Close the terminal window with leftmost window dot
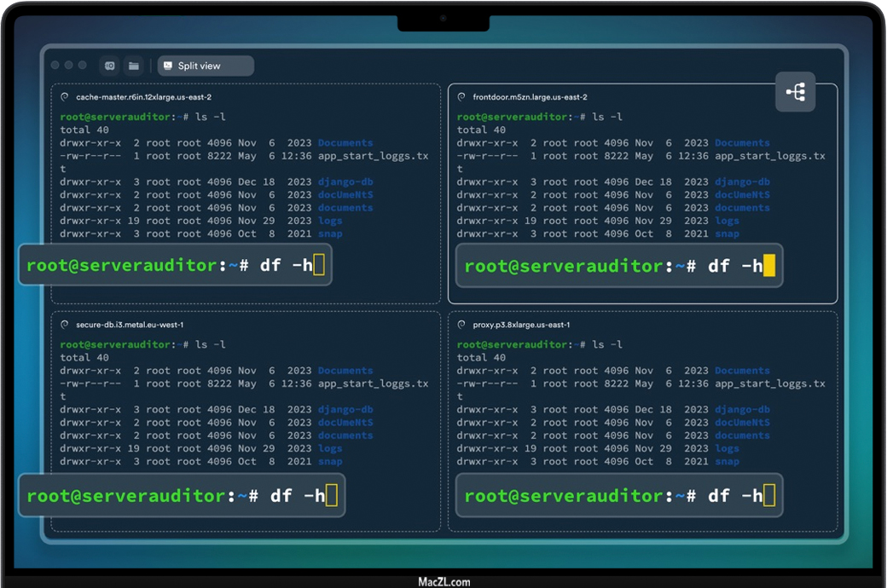887x588 pixels. click(x=55, y=66)
